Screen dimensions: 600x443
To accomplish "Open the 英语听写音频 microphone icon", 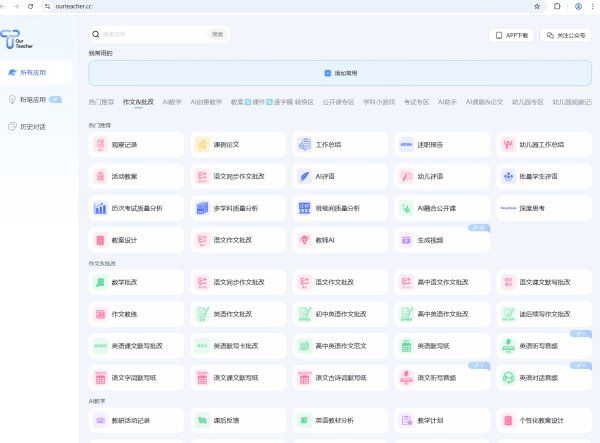I will pyautogui.click(x=508, y=346).
